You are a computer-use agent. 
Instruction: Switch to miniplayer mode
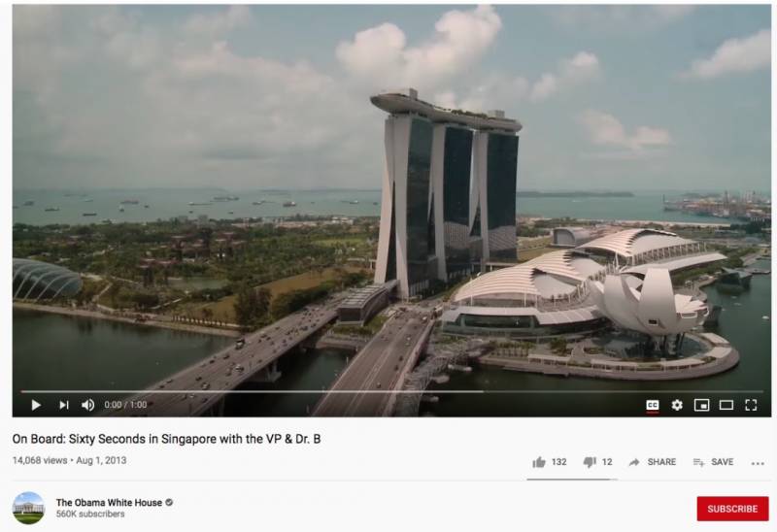coord(701,405)
